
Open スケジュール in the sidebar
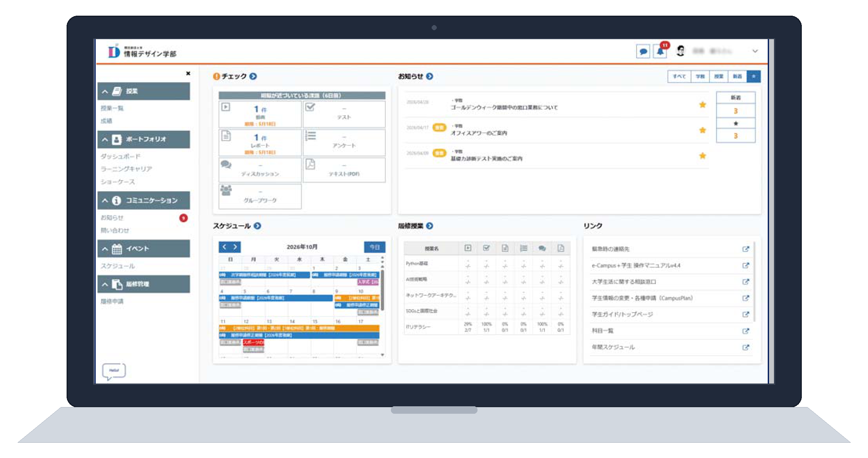click(118, 266)
